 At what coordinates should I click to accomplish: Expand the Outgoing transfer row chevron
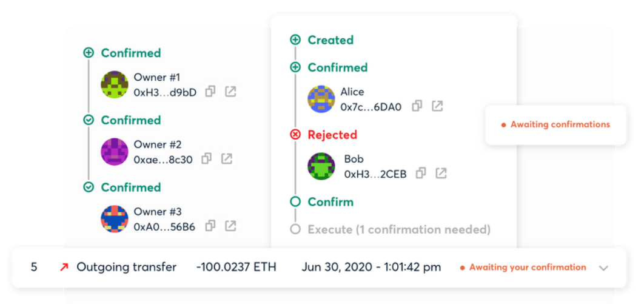coord(603,268)
